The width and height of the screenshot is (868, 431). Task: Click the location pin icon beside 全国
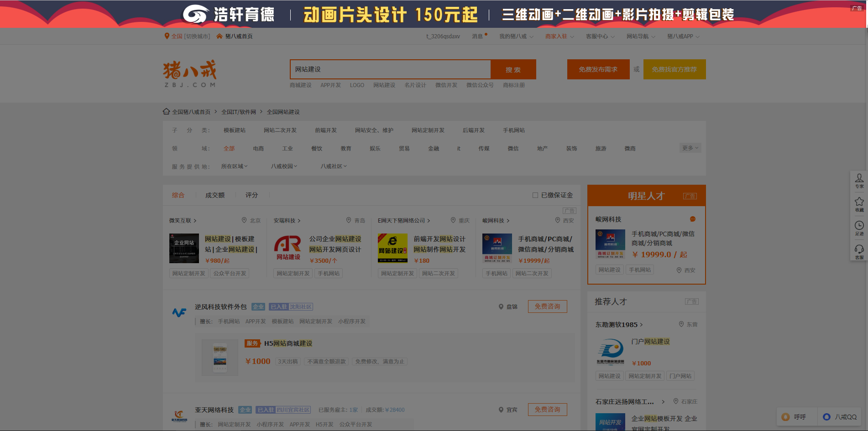point(167,36)
